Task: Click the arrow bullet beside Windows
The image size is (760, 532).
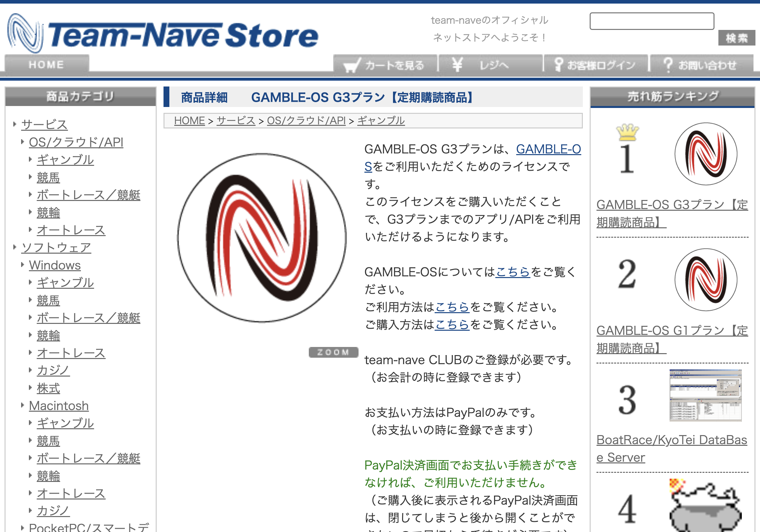Action: pos(22,264)
